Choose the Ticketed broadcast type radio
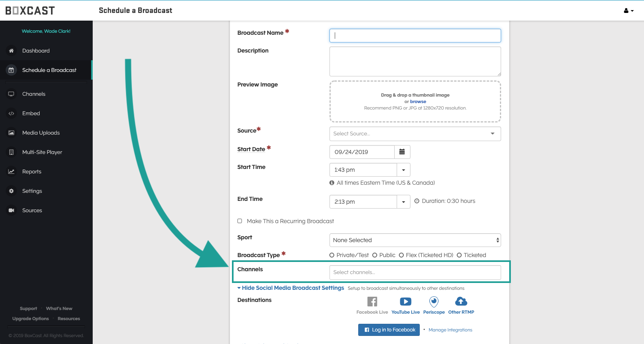Viewport: 644px width, 344px height. point(459,255)
